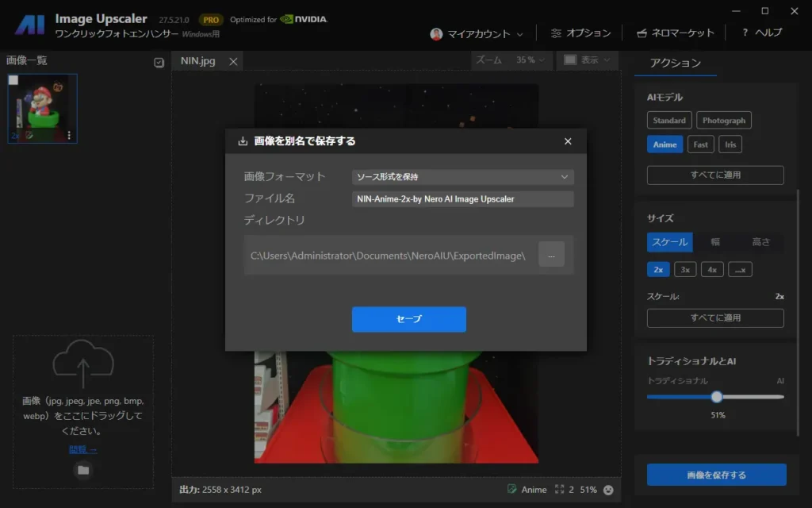Expand the マイアカウント menu
The image size is (812, 508).
click(x=477, y=33)
